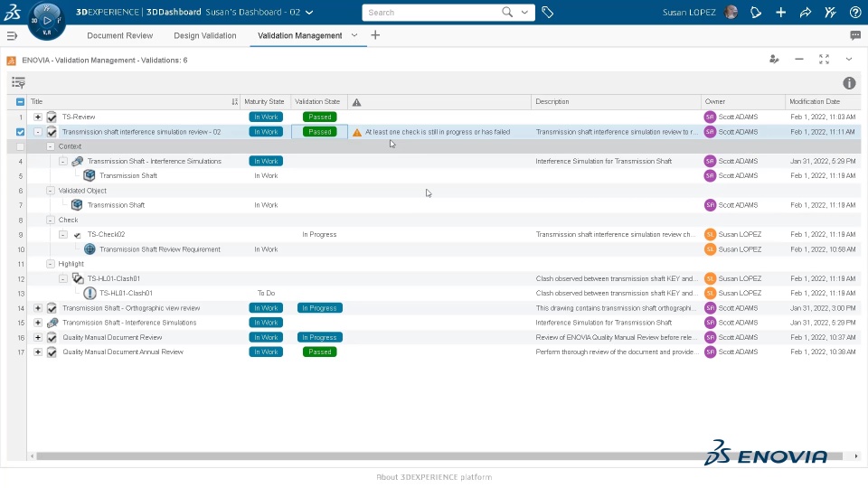This screenshot has width=868, height=488.
Task: Click the ENOVIA widget app icon
Action: click(11, 61)
